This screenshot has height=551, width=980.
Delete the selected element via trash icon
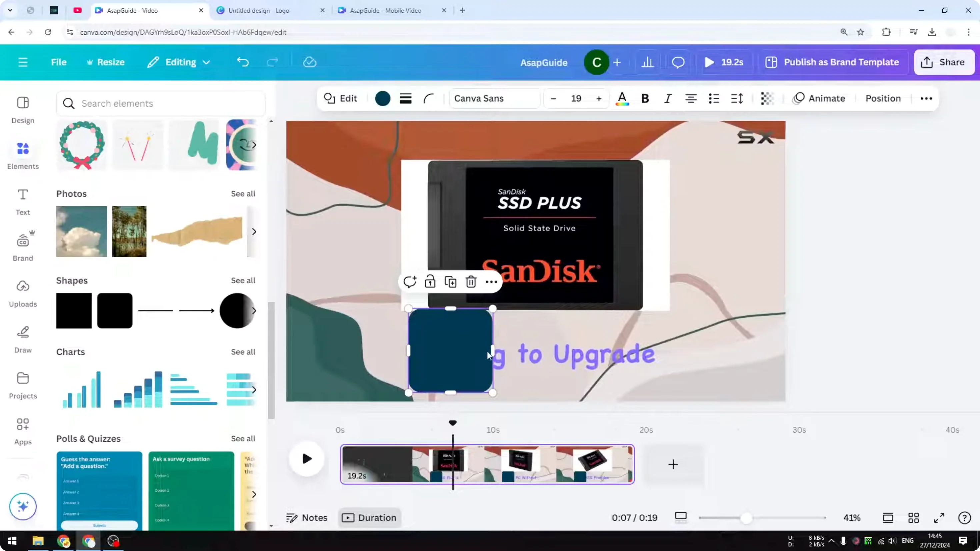coord(471,281)
